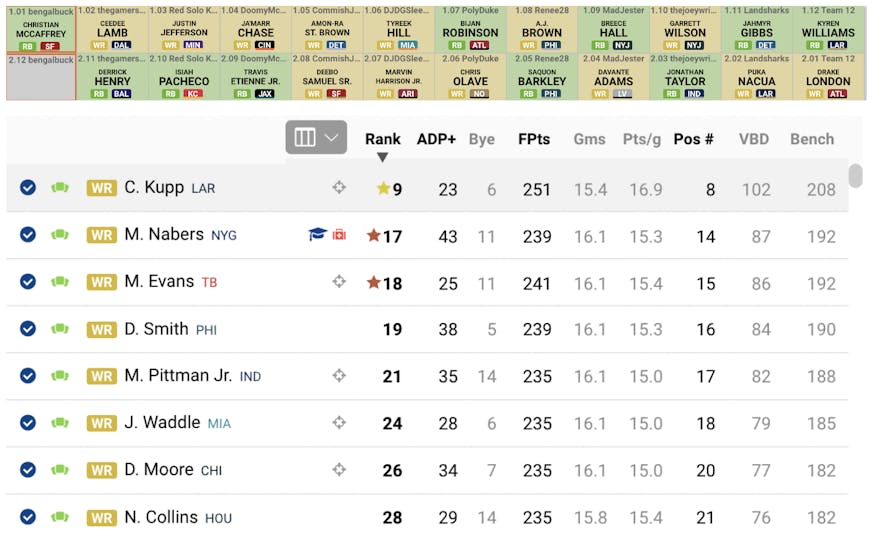Toggle the blue checkmark for M. Pittman Jr.
Screen dimensions: 885x541
click(28, 376)
